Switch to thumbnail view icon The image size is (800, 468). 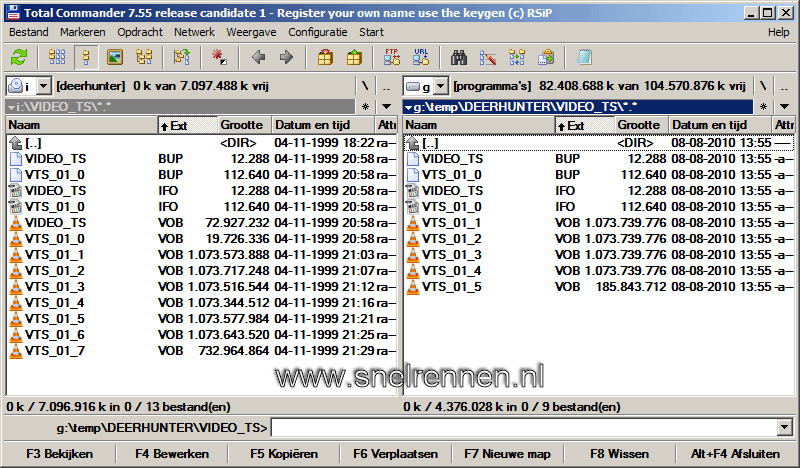coord(115,57)
